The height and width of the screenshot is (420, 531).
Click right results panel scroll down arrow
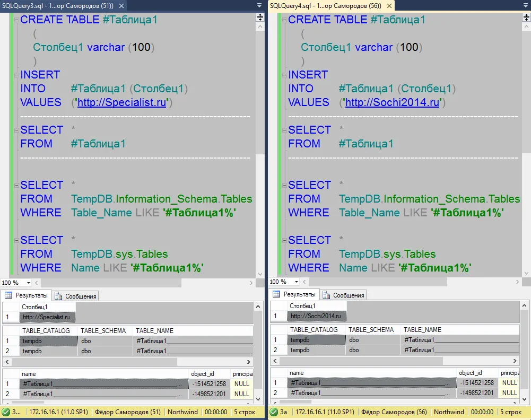[524, 399]
